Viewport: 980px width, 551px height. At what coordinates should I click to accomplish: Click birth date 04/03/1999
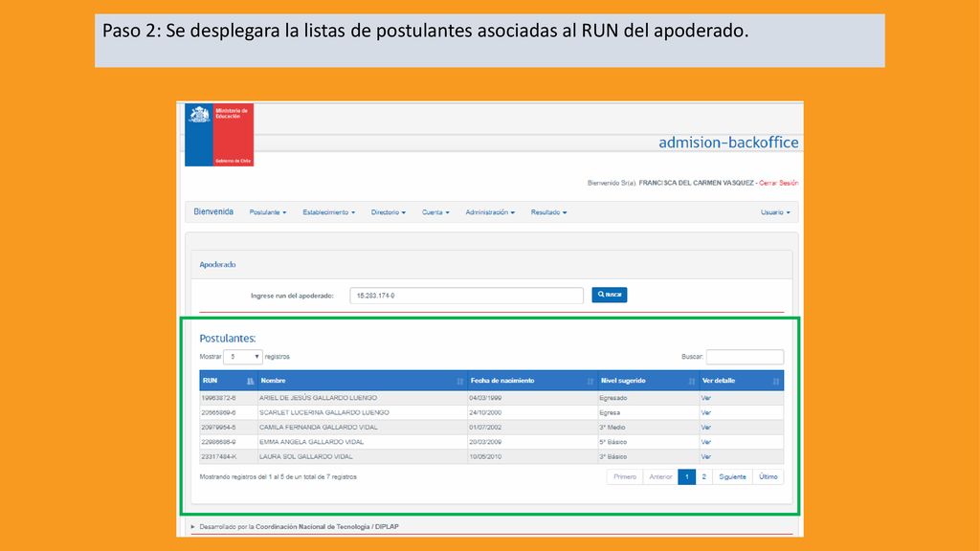click(485, 398)
